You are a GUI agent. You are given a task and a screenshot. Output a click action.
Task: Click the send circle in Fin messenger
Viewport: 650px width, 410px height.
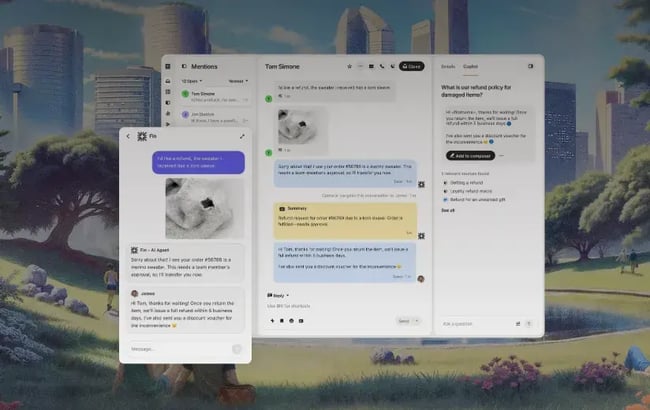coord(237,349)
